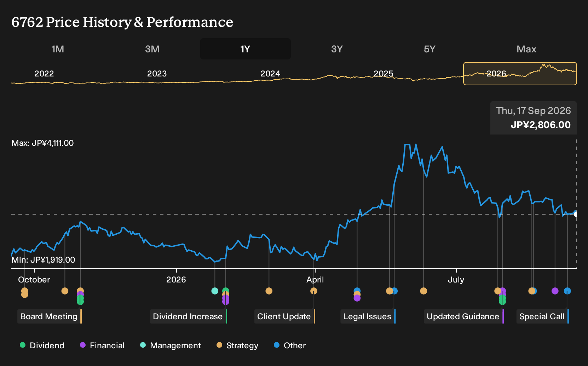Click the white end-of-line price marker
588x366 pixels.
(576, 214)
